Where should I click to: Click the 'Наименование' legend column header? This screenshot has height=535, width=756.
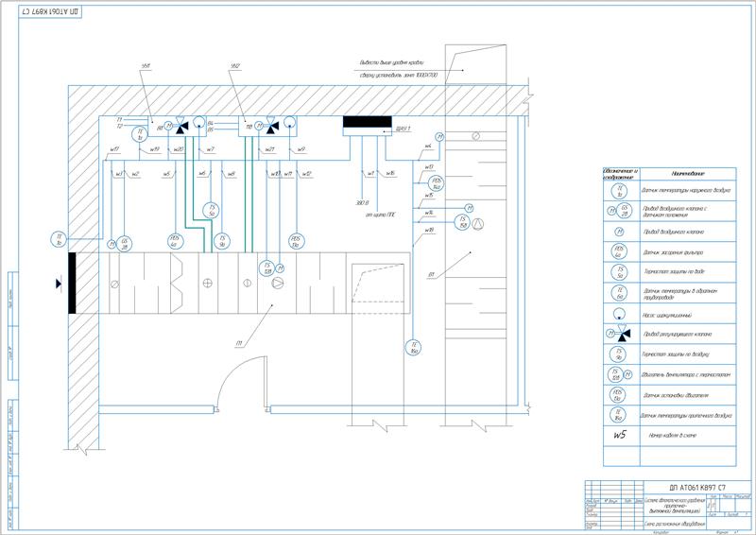coord(688,173)
